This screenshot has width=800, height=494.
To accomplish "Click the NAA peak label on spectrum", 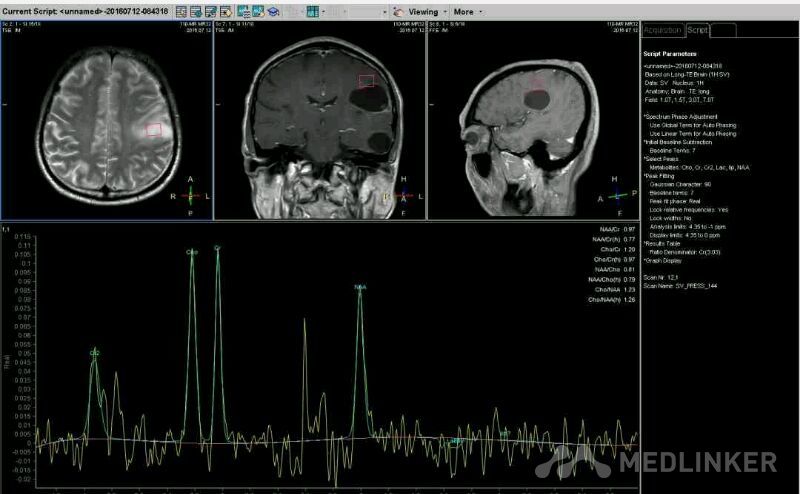I will 360,287.
